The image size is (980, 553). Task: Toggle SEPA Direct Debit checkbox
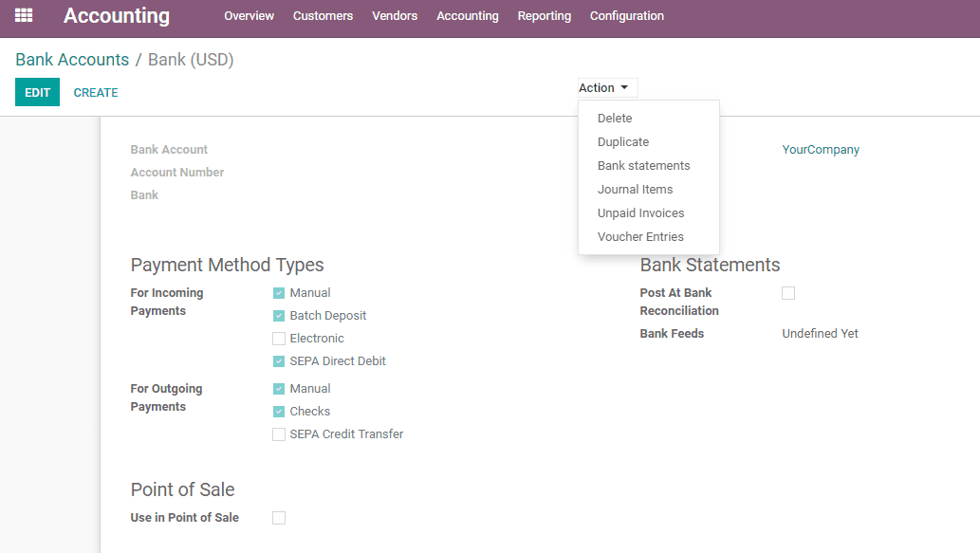279,361
